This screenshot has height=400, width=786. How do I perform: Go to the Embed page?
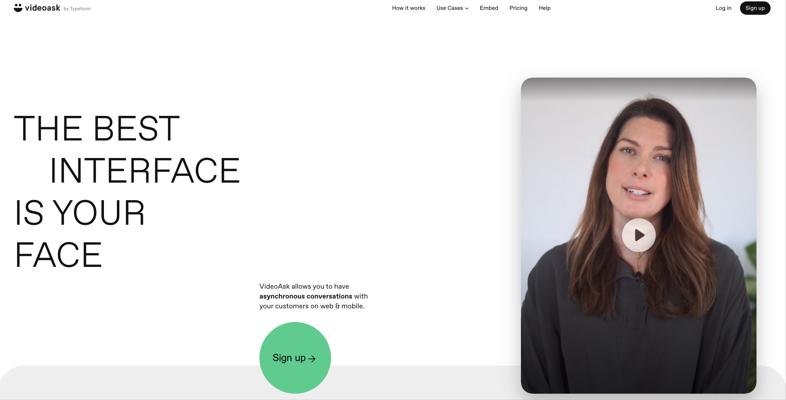pos(489,8)
